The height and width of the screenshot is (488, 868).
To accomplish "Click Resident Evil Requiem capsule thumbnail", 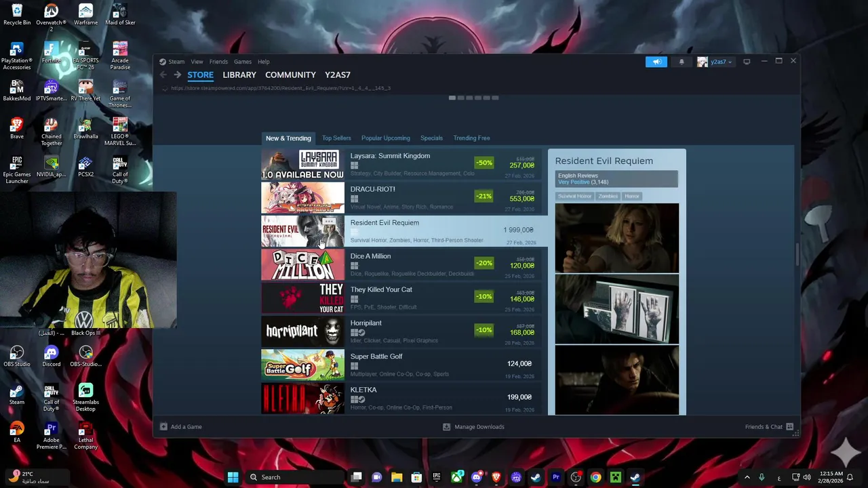I will (302, 232).
